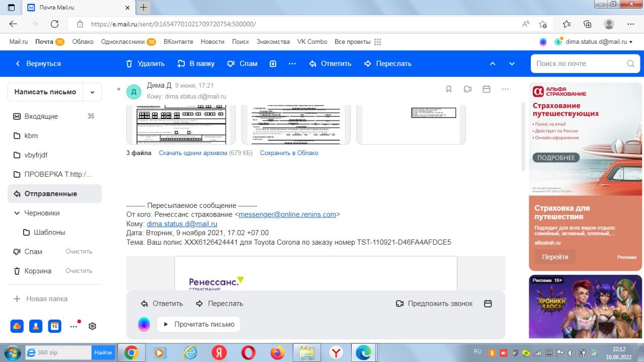Screen dimensions: 644x362
Task: Click the archive icon in the mail toolbar
Action: (273, 64)
